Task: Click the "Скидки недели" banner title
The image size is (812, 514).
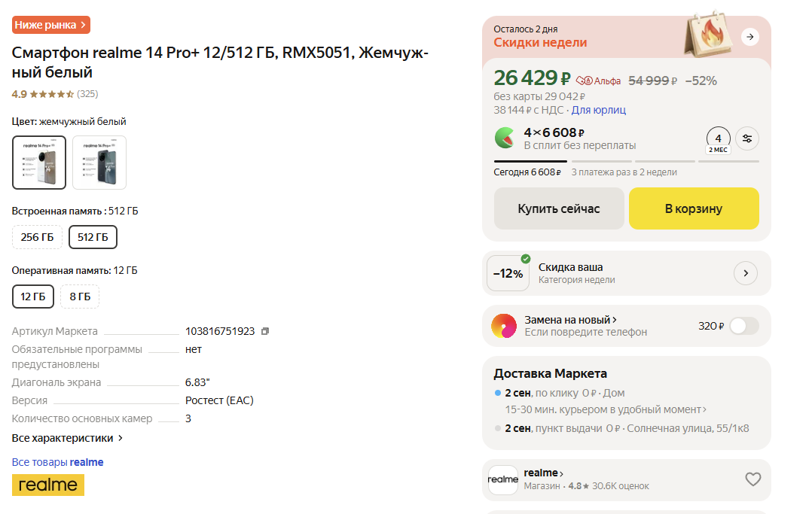Action: (540, 42)
